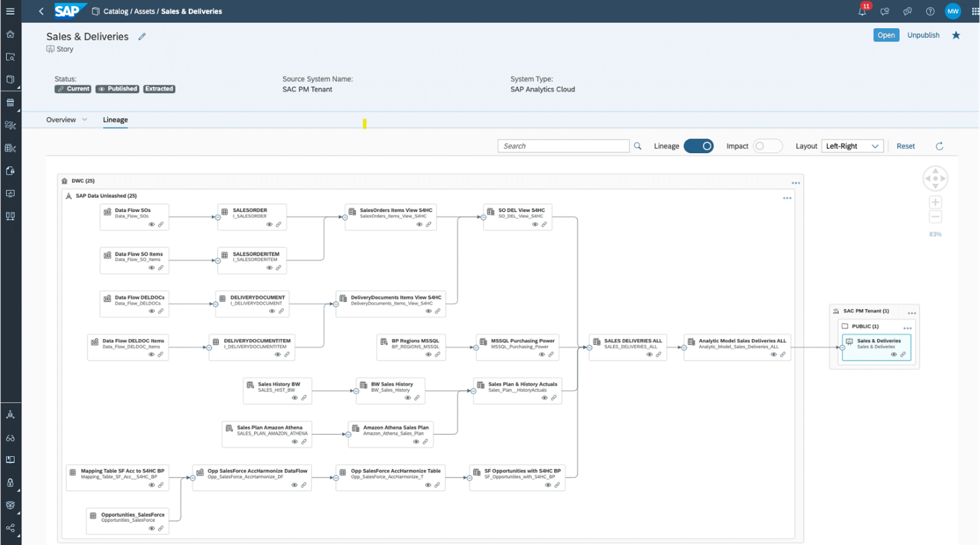Refresh the lineage diagram
This screenshot has width=980, height=545.
point(939,146)
